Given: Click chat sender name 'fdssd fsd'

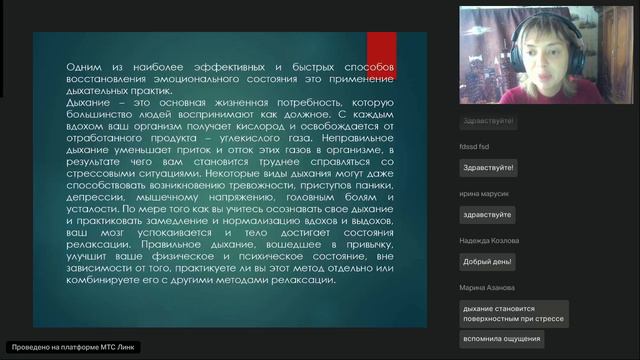Looking at the screenshot, I should (x=474, y=147).
